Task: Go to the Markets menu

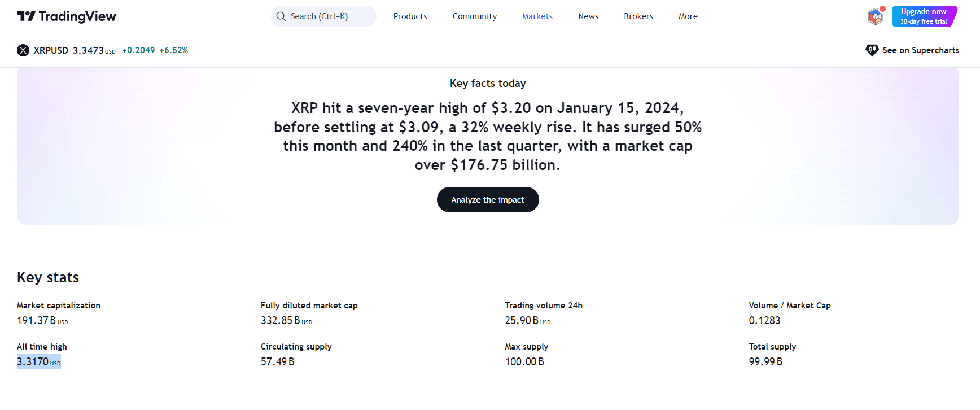Action: pos(537,16)
